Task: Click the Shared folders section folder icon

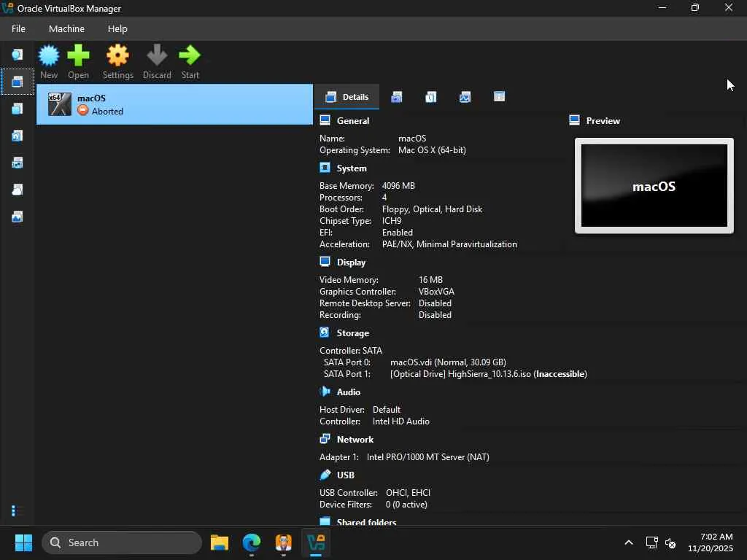Action: click(325, 521)
